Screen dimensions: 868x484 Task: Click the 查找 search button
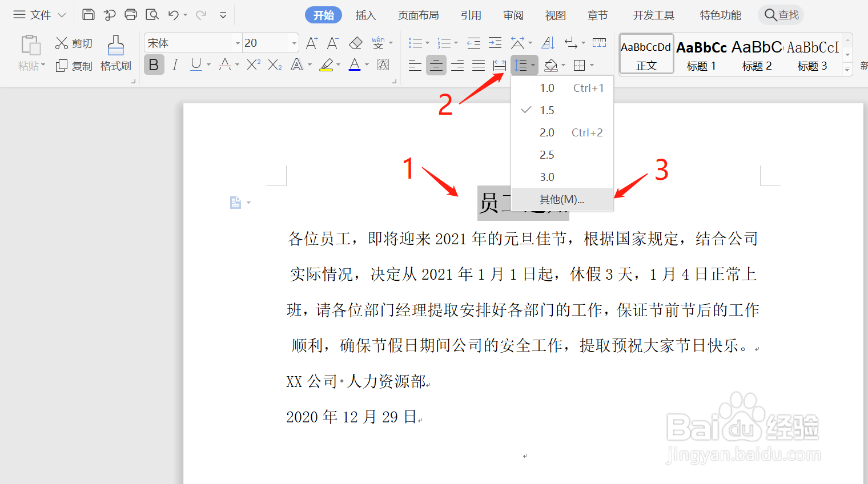[781, 15]
